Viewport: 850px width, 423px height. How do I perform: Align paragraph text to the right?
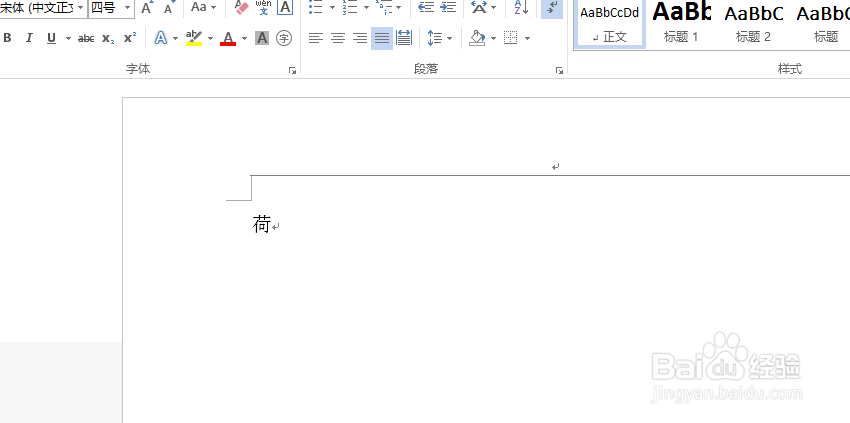[360, 38]
